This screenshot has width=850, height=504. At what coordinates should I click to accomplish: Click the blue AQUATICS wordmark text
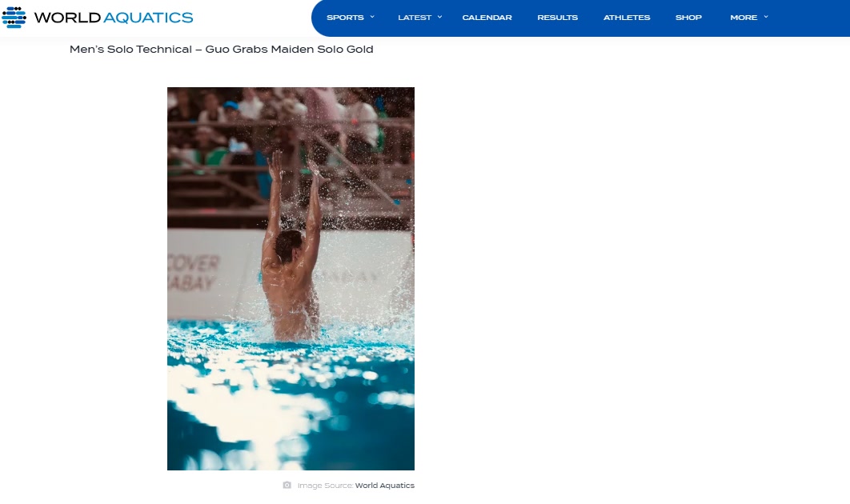[148, 18]
